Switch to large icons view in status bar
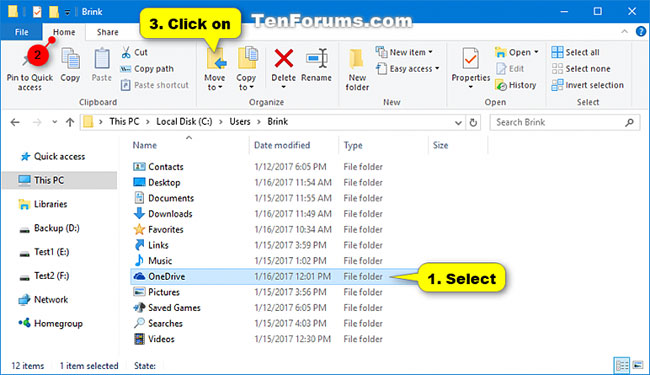Viewport: 650px width, 375px height. 638,365
